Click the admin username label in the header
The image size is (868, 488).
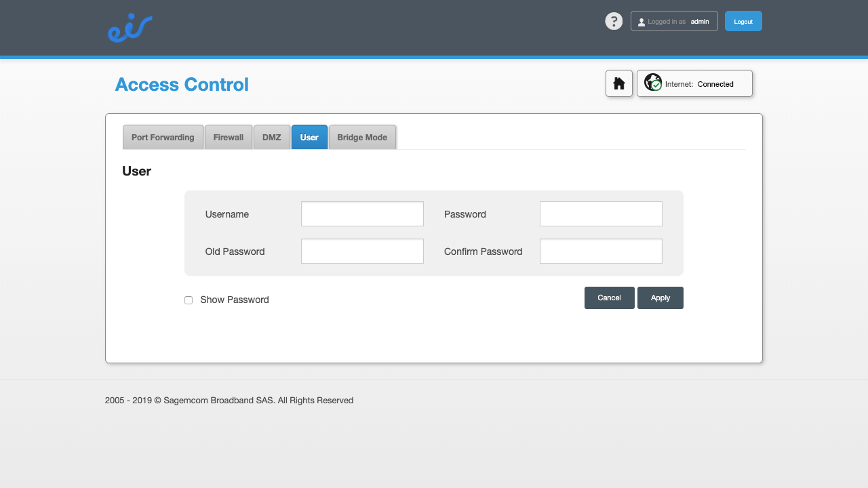[701, 21]
